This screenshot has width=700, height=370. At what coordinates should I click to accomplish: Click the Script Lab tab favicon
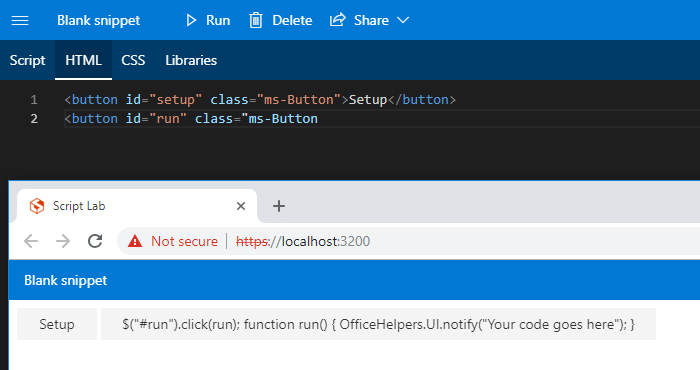(x=37, y=206)
